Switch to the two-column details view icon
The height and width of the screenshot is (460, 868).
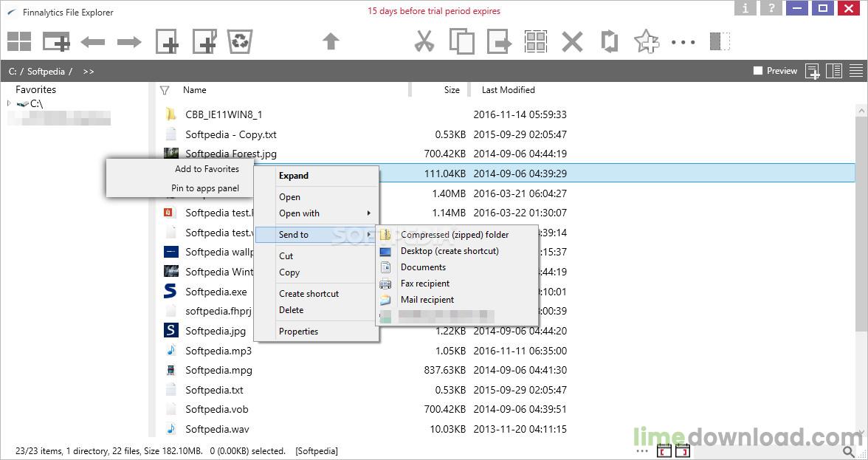click(834, 71)
